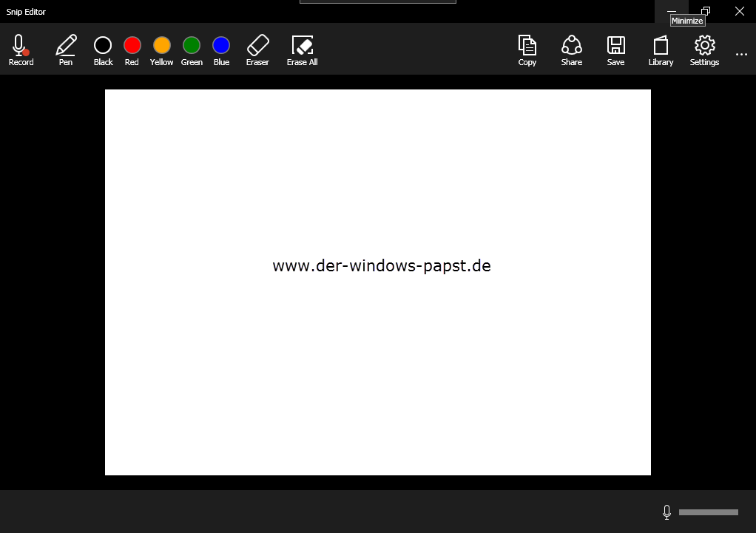Toggle the microphone icon in bottom bar

click(666, 512)
